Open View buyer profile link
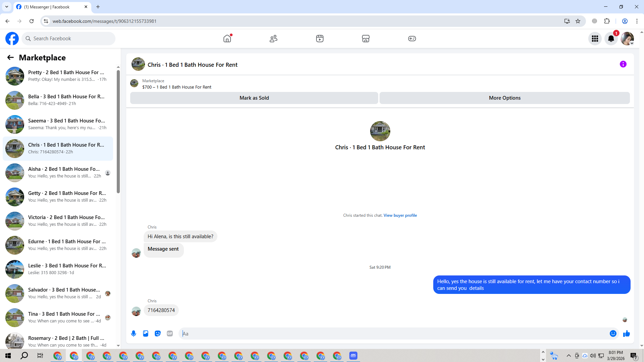This screenshot has height=362, width=644. (400, 215)
